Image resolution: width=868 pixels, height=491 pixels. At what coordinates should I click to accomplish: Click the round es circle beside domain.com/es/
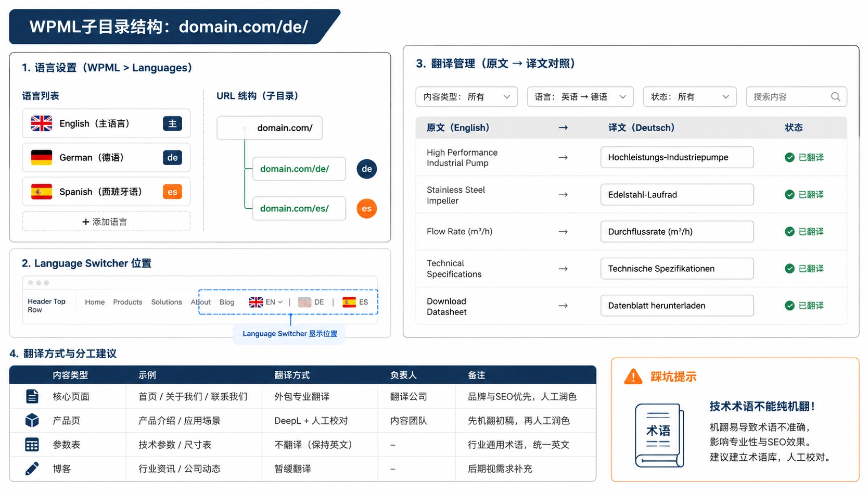click(x=367, y=208)
